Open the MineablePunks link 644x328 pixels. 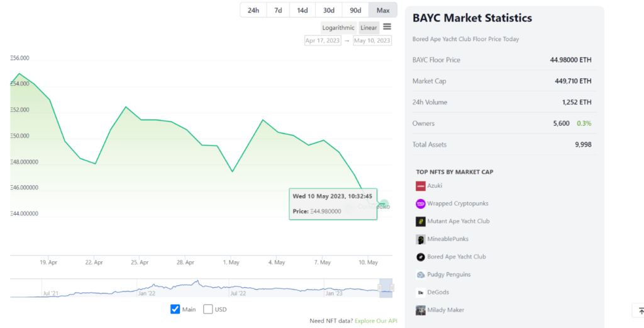pyautogui.click(x=448, y=239)
